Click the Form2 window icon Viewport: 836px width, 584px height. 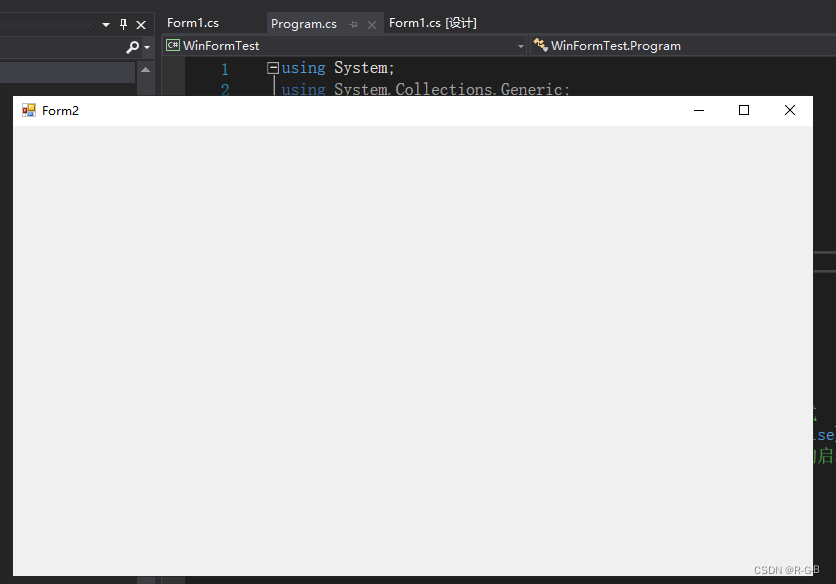coord(29,110)
